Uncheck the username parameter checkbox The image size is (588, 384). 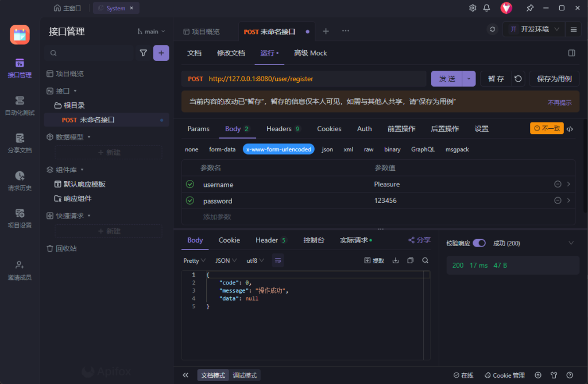[x=190, y=185]
